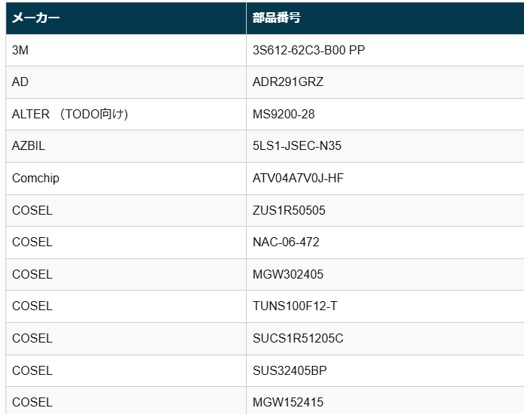The image size is (528, 414).
Task: Select part number ADR291GRZ
Action: (x=288, y=82)
